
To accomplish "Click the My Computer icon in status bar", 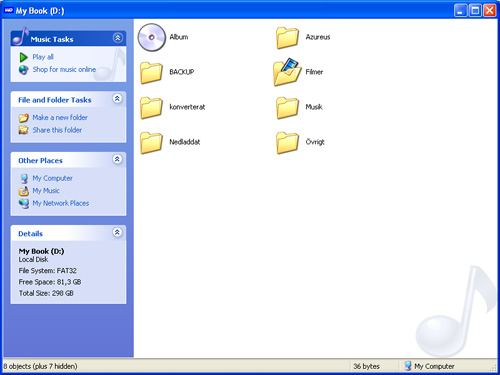I will 407,366.
